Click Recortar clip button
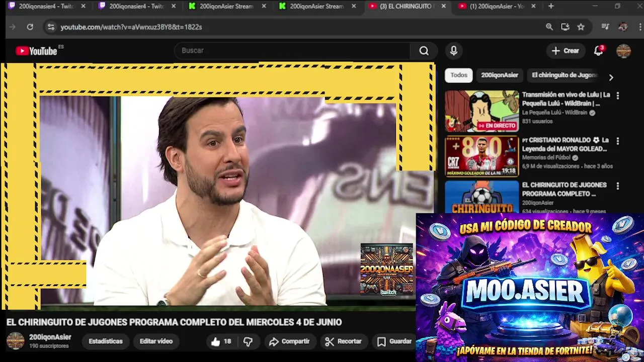 tap(344, 341)
